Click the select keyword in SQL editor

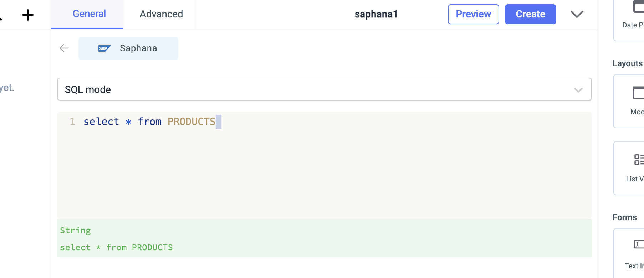point(101,122)
